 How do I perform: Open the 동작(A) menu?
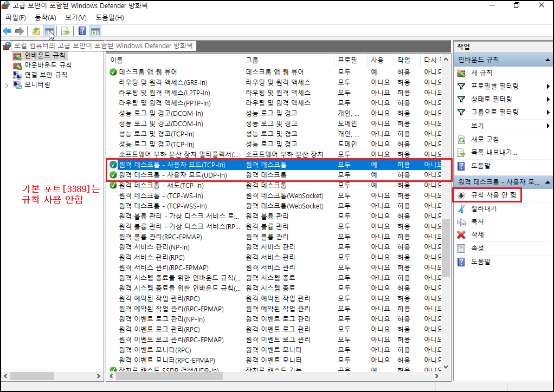pos(46,18)
